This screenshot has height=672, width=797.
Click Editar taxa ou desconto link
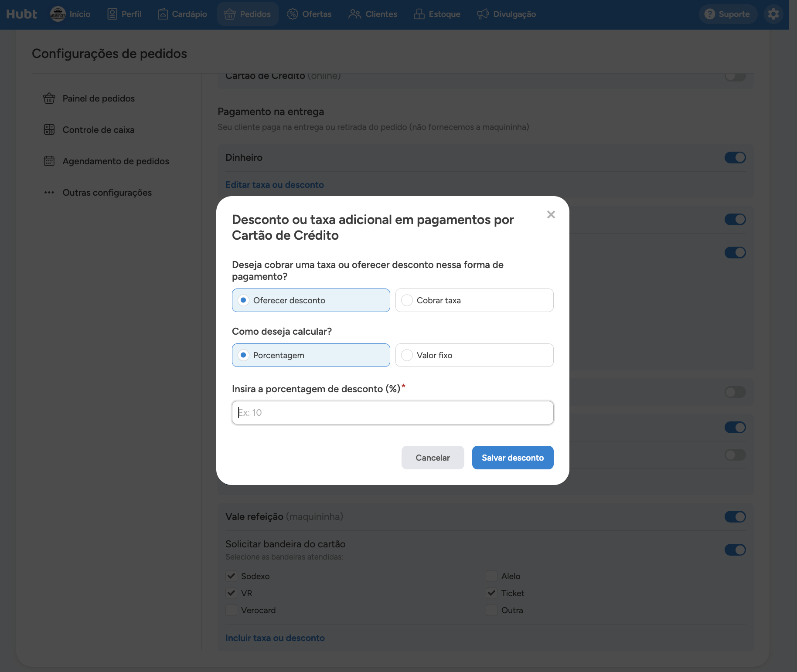click(x=275, y=185)
